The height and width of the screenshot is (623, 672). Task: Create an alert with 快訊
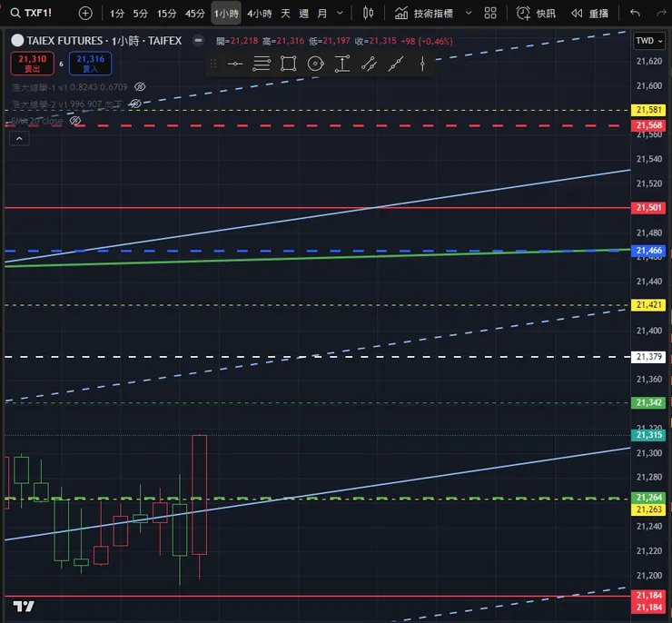[536, 14]
